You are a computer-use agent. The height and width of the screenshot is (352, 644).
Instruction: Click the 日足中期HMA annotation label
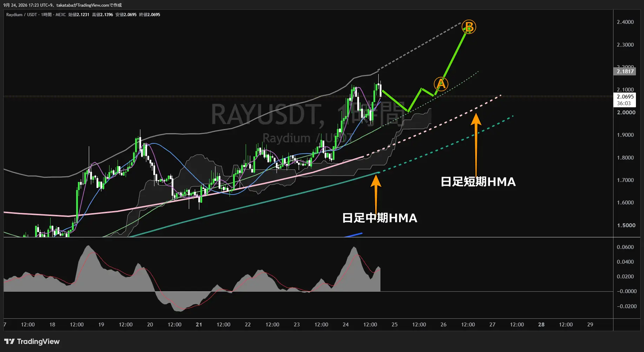[x=380, y=218]
